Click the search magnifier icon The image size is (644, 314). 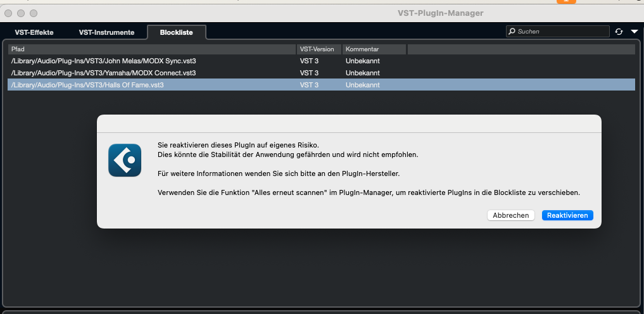(x=512, y=31)
